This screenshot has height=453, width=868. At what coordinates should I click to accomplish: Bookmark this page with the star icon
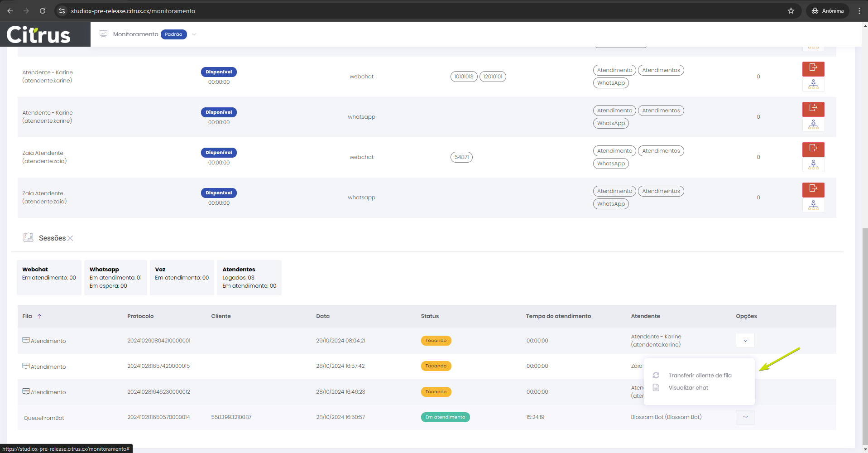pyautogui.click(x=791, y=11)
